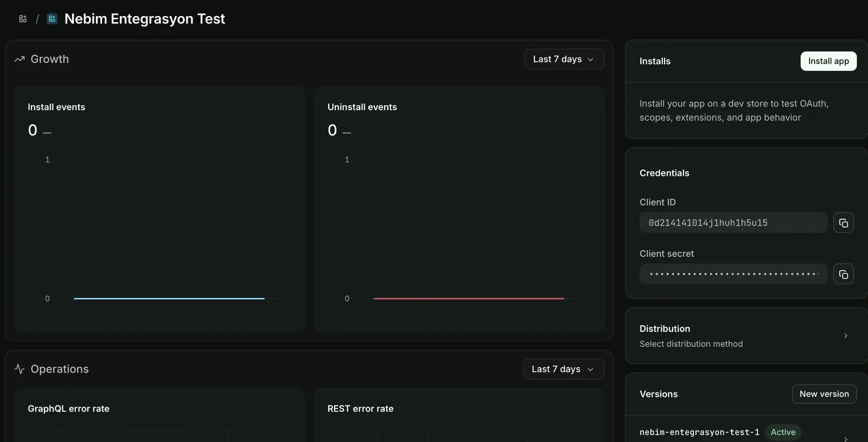
Task: Click the Nebim Entegrasyon Test app icon
Action: tap(52, 19)
